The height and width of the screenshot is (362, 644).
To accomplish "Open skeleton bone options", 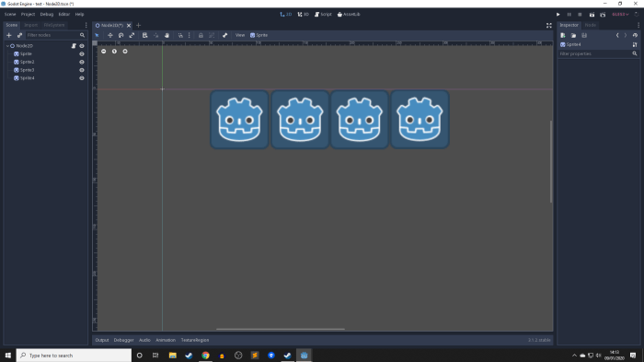I will [224, 35].
